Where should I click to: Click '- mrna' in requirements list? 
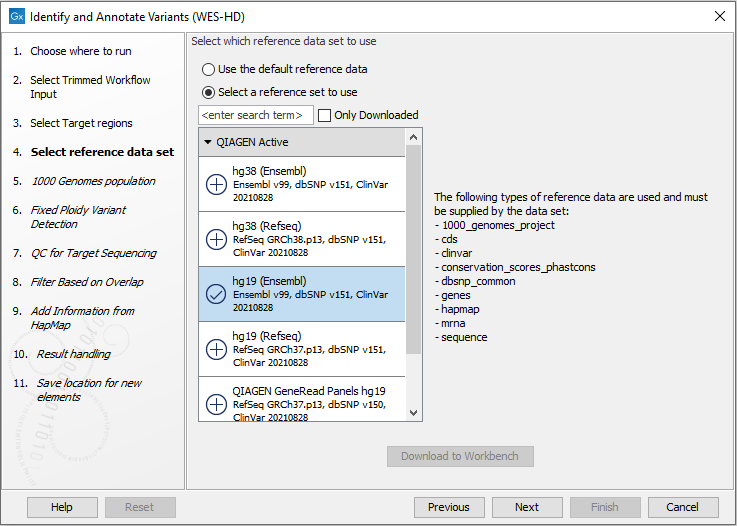[450, 323]
